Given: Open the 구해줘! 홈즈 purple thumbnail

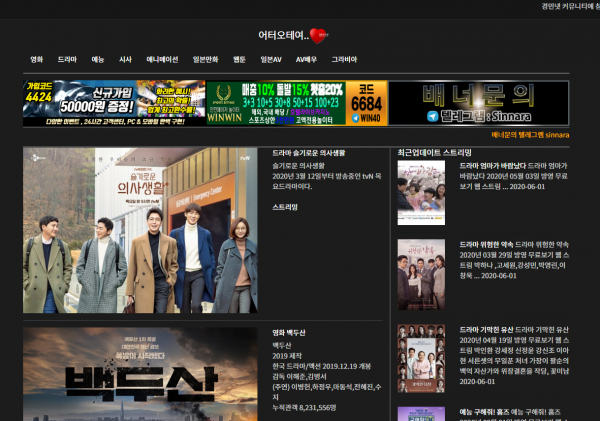Looking at the screenshot, I should (x=421, y=414).
